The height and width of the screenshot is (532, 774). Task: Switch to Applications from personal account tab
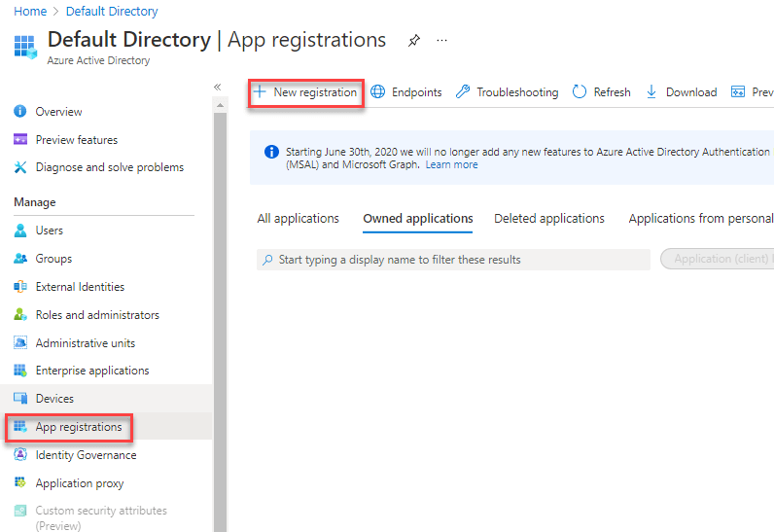(x=701, y=219)
